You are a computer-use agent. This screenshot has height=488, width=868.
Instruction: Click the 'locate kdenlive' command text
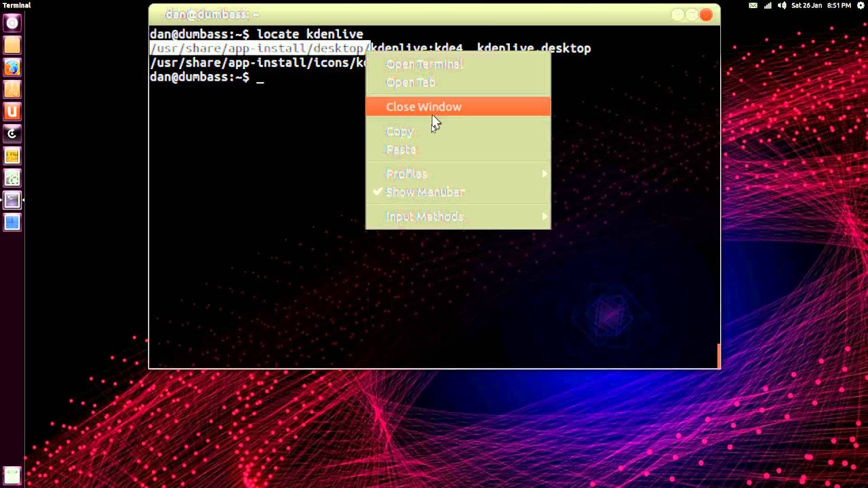point(310,34)
